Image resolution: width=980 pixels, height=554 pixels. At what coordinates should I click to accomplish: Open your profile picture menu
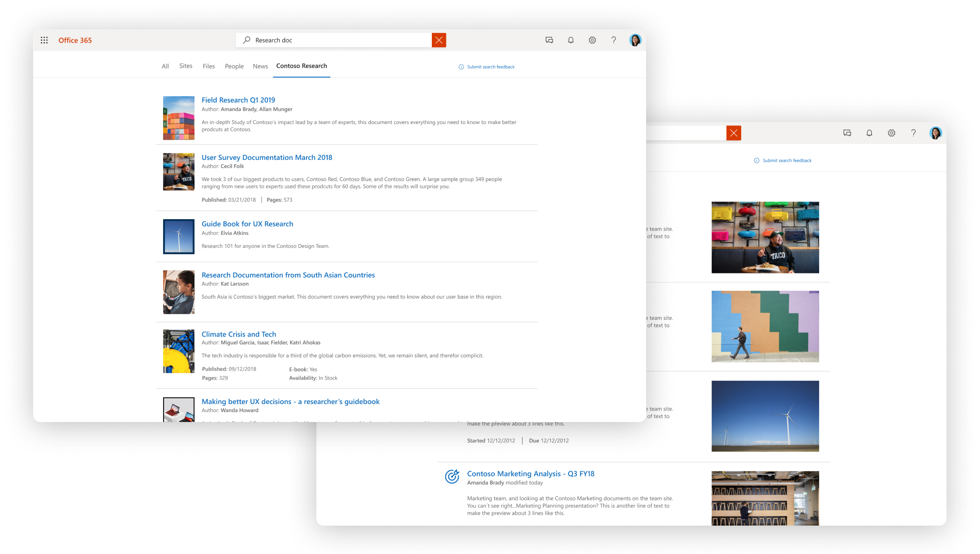coord(635,40)
